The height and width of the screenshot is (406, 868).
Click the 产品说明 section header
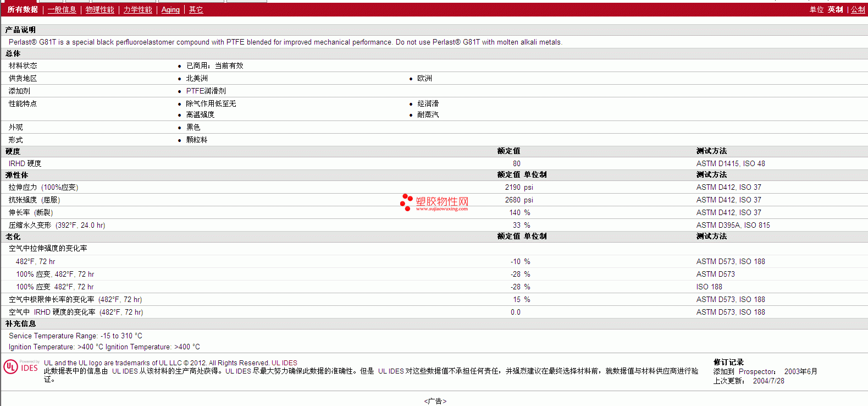(20, 30)
